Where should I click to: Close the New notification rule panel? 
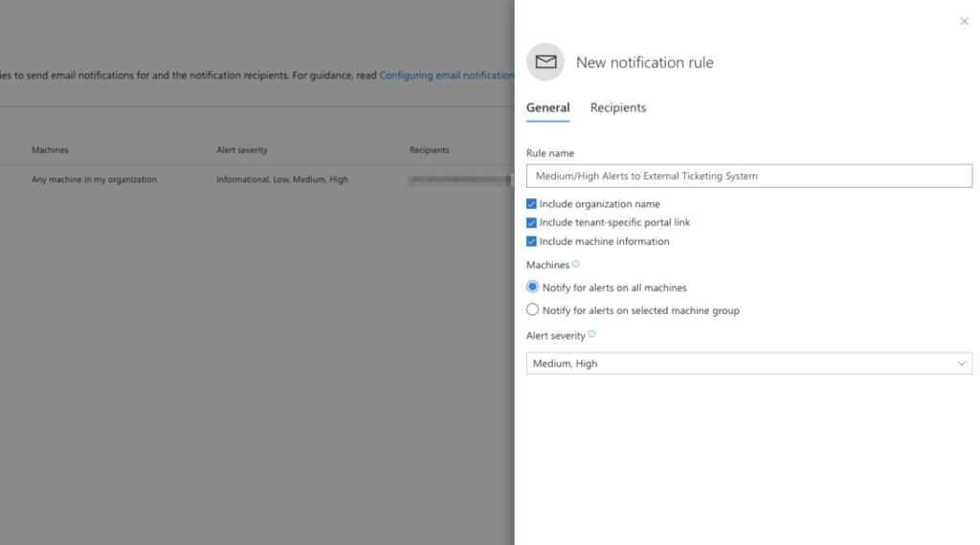[x=964, y=21]
